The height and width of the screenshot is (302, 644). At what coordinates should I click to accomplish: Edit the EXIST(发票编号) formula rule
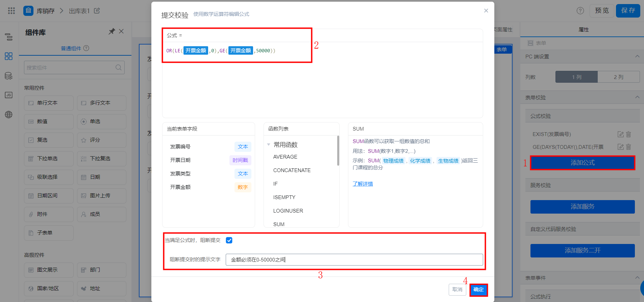[621, 134]
